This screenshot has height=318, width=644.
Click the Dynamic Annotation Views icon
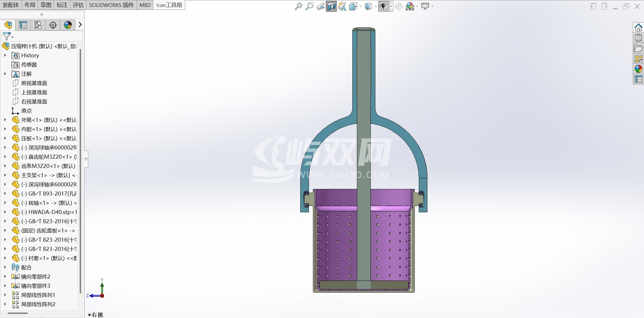(x=342, y=6)
